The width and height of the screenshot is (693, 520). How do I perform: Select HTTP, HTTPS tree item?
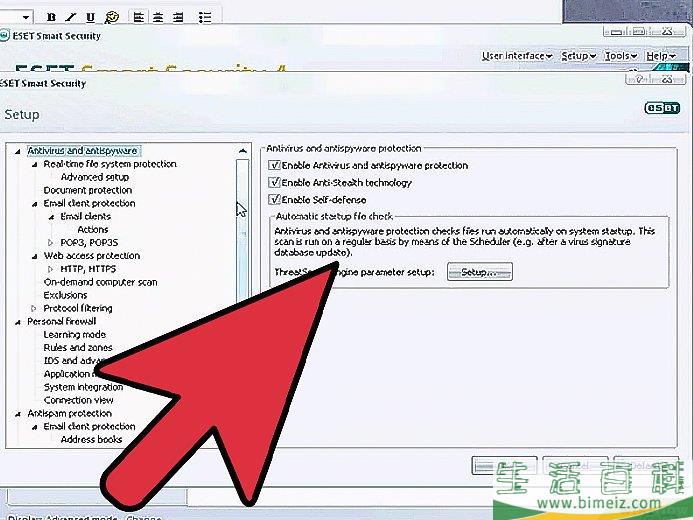(88, 269)
